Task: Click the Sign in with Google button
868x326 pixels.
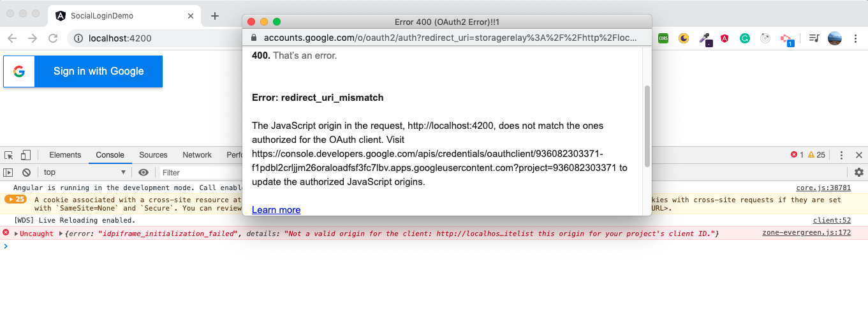Action: point(83,71)
